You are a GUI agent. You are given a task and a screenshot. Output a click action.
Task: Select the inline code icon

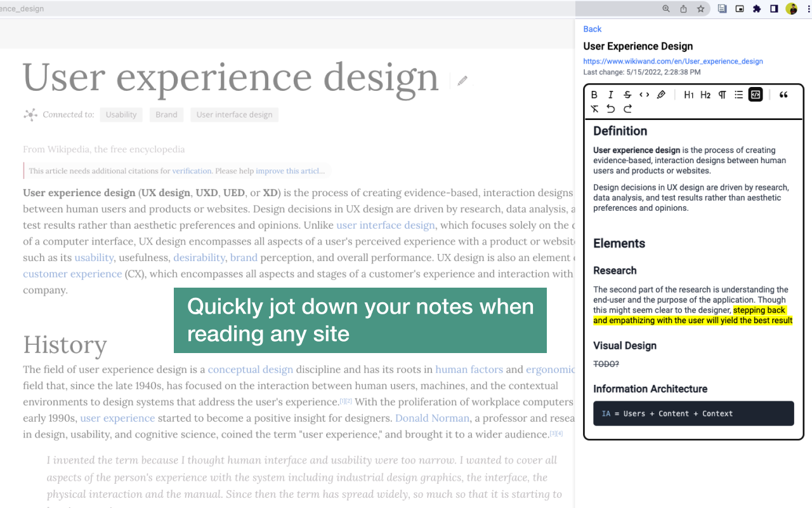pyautogui.click(x=643, y=94)
